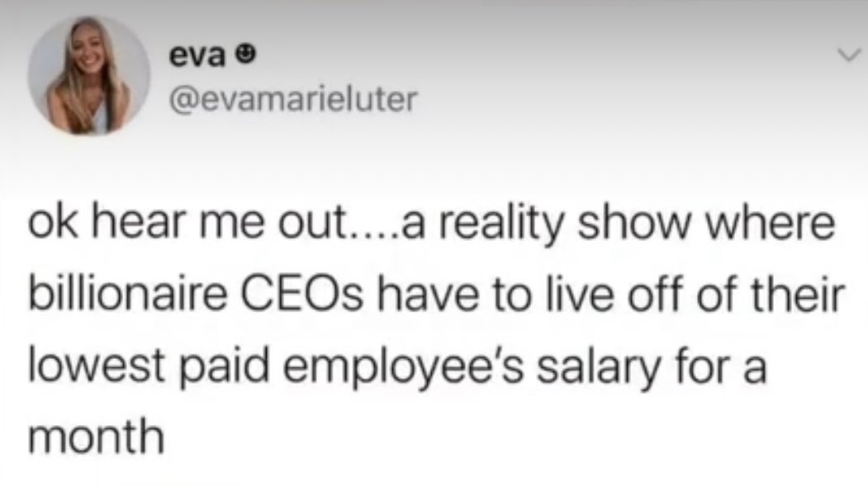Click the word "month" on the last line
The height and width of the screenshot is (487, 868).
coord(92,434)
